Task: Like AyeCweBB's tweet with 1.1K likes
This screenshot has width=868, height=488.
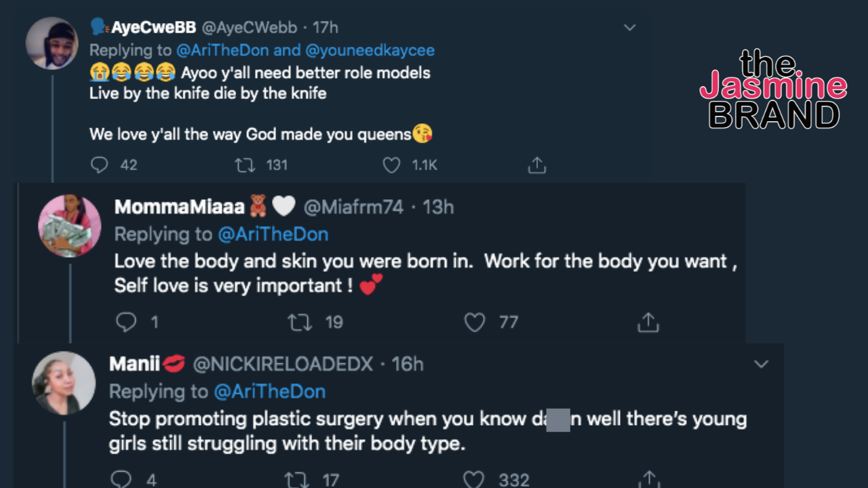Action: coord(392,165)
